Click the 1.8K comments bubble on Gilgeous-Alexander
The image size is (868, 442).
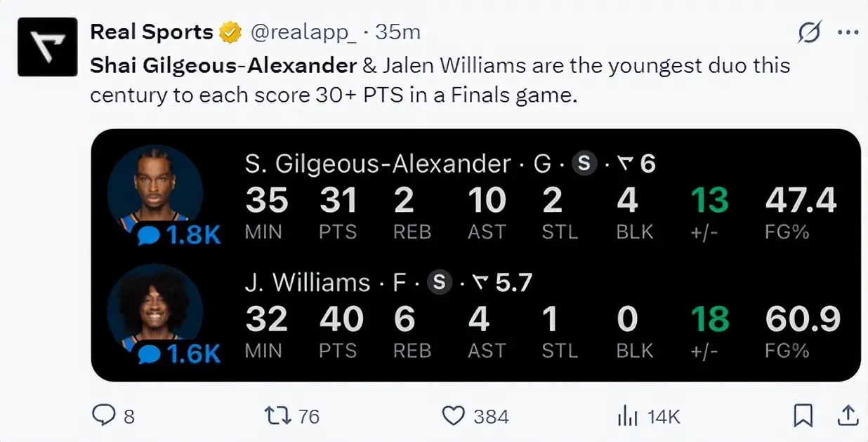pyautogui.click(x=178, y=235)
